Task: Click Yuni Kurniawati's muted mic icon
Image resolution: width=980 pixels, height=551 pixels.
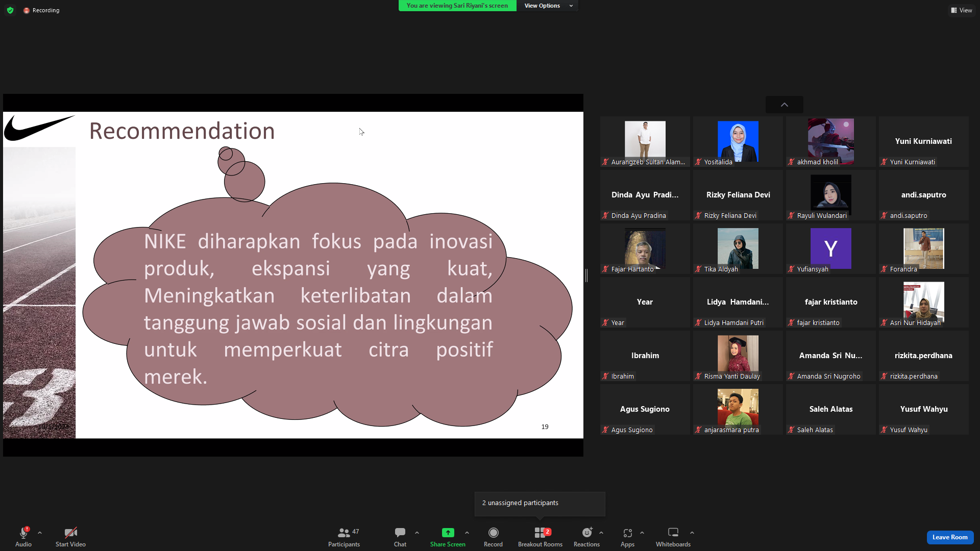Action: (884, 162)
